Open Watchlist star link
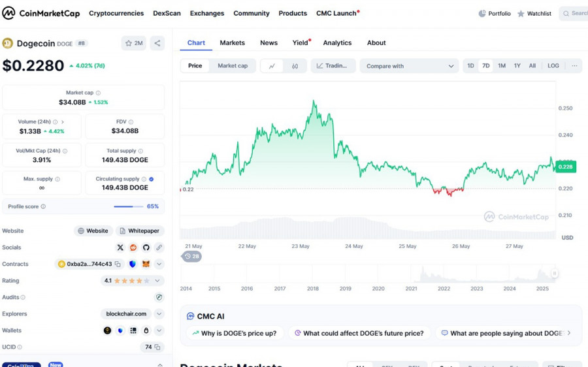 point(534,14)
